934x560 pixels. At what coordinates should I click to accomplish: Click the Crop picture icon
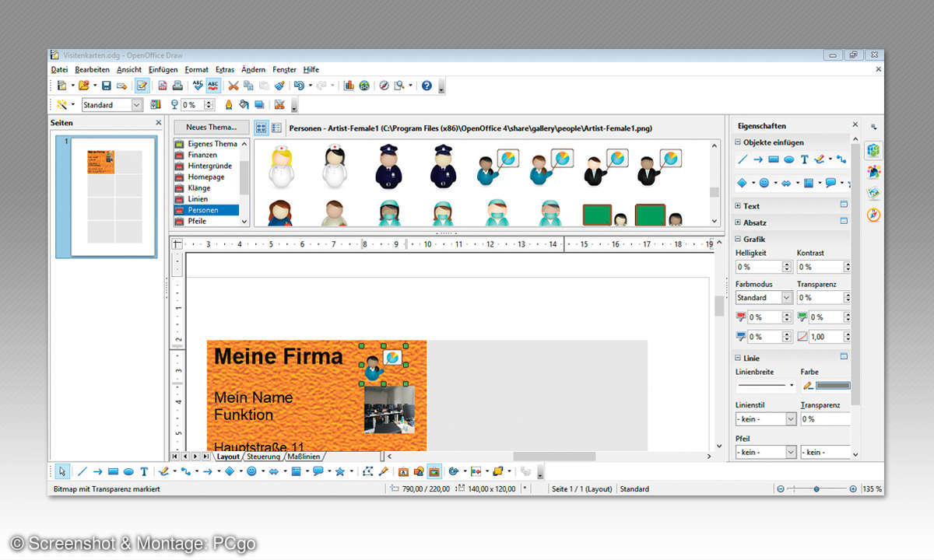click(x=279, y=104)
